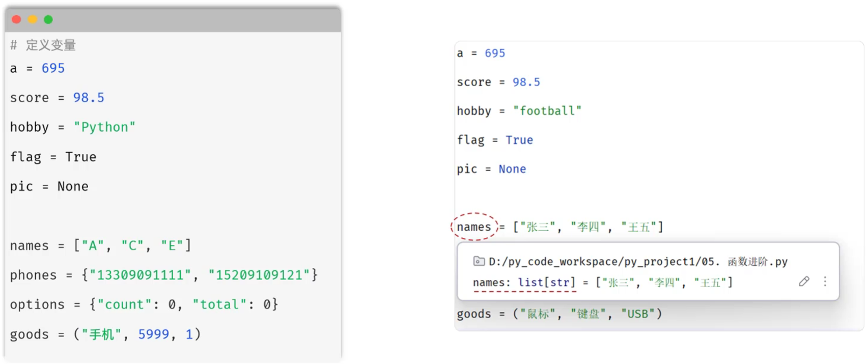Click the phones variable name
The image size is (868, 364).
(33, 275)
